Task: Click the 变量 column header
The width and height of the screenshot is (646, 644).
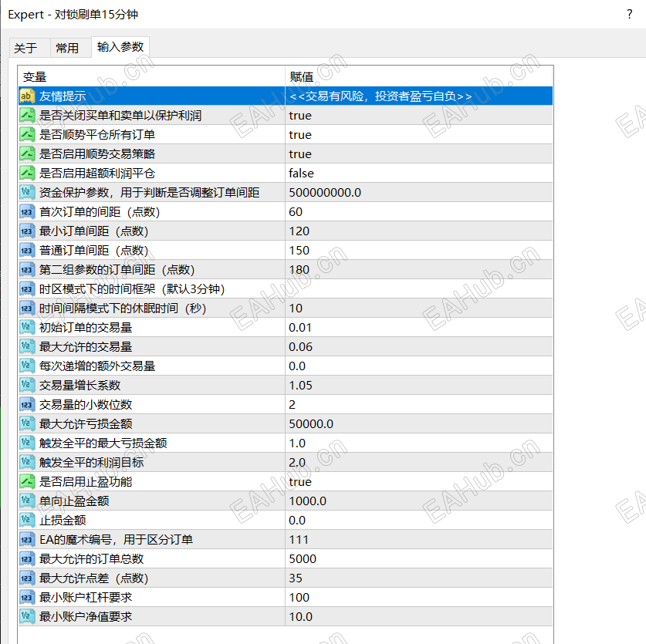Action: (x=151, y=76)
